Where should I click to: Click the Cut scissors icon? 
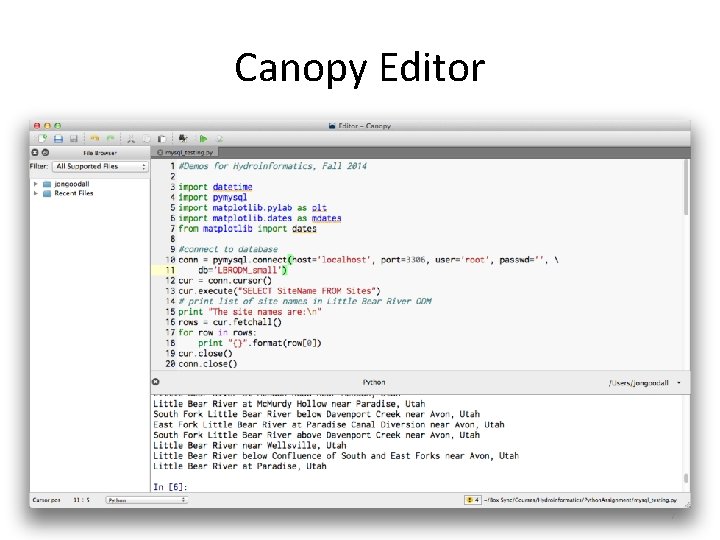coord(131,138)
